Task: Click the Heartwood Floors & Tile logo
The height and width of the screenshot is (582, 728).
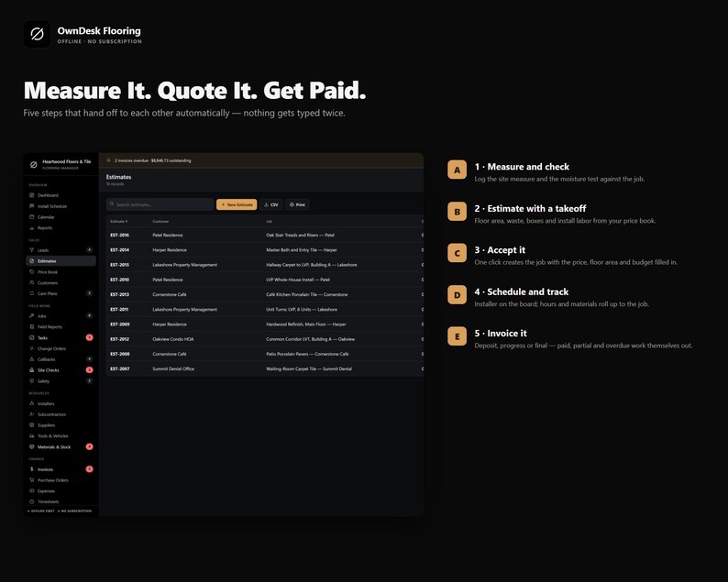Action: (33, 164)
